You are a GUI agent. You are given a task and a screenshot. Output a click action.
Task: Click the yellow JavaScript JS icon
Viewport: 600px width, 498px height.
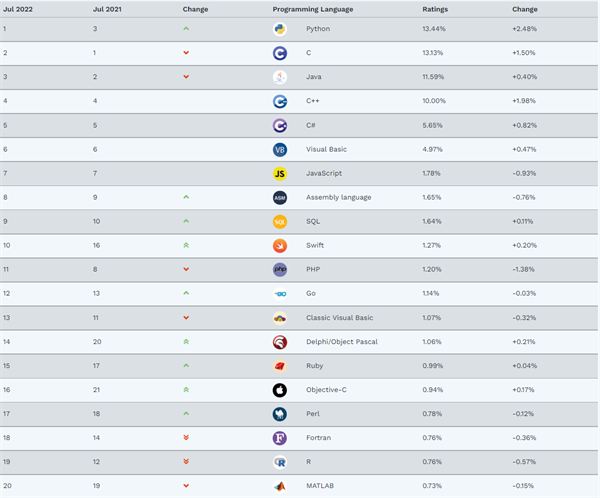click(x=280, y=174)
